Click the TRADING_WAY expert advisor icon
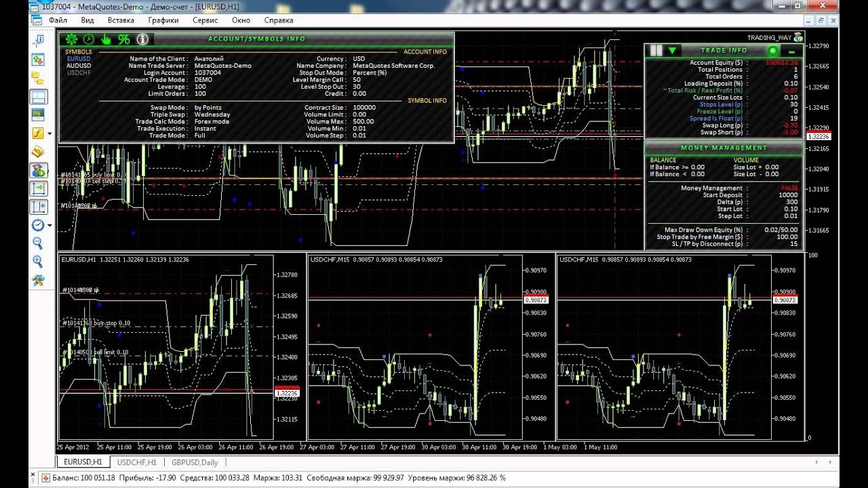The width and height of the screenshot is (868, 488). [798, 37]
